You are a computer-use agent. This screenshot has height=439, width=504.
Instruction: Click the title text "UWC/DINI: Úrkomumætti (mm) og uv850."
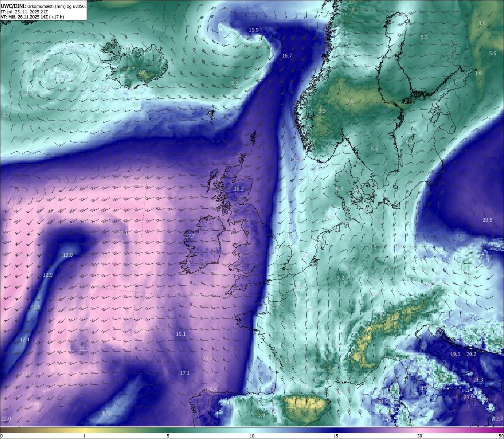[43, 6]
